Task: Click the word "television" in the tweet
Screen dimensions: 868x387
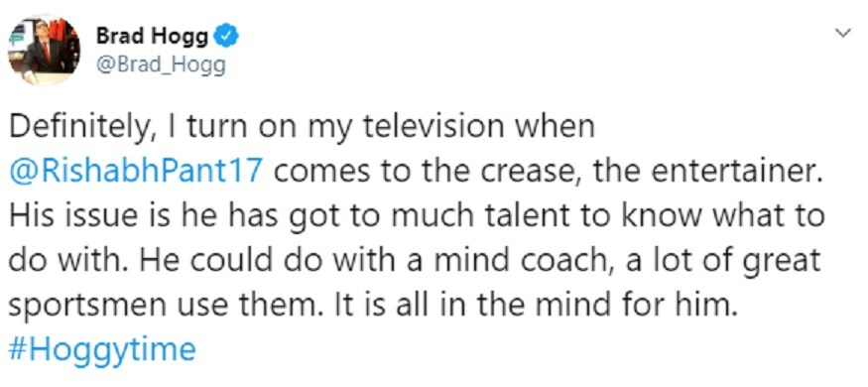Action: (432, 127)
